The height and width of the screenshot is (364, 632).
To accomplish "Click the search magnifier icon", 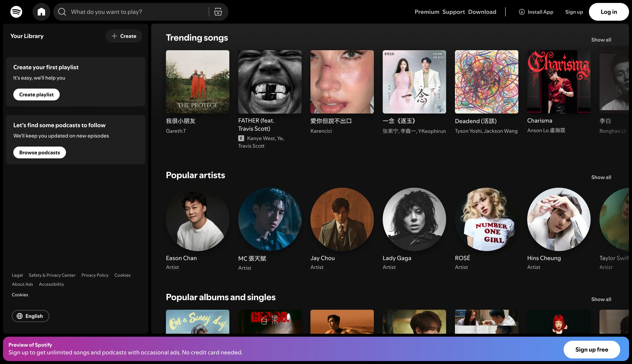I will point(62,12).
